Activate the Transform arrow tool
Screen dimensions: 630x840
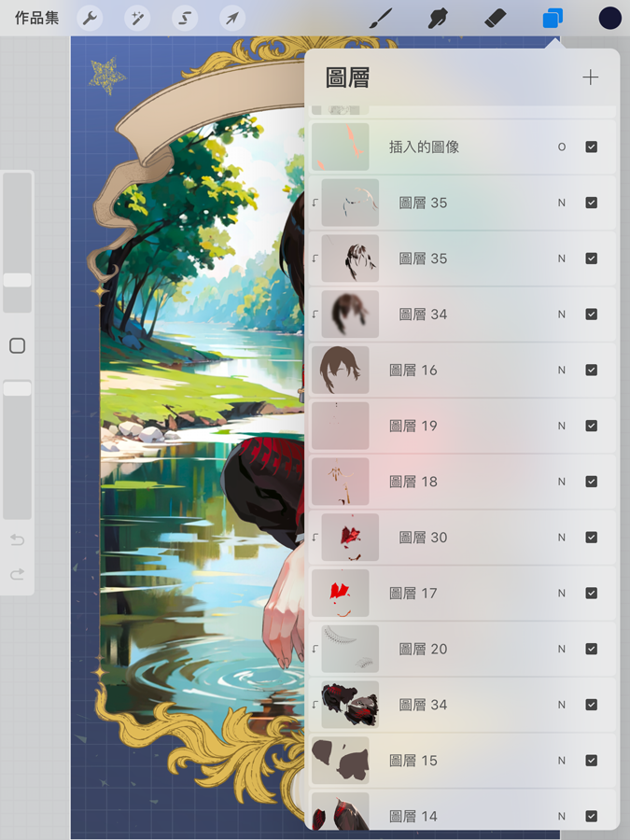(232, 19)
